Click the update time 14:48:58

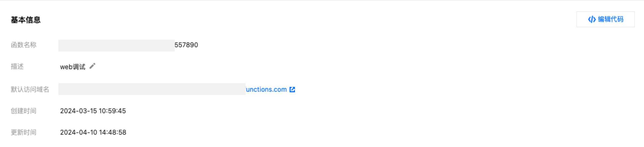113,132
